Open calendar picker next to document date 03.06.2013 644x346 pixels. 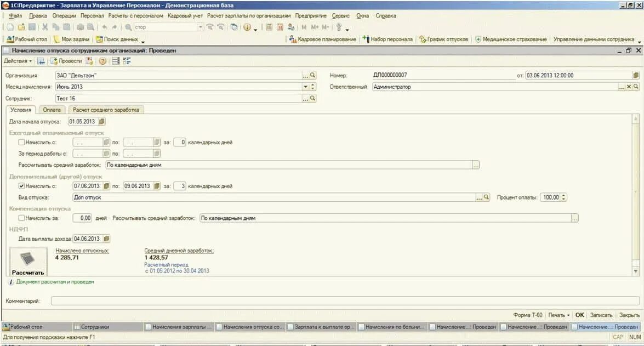636,76
